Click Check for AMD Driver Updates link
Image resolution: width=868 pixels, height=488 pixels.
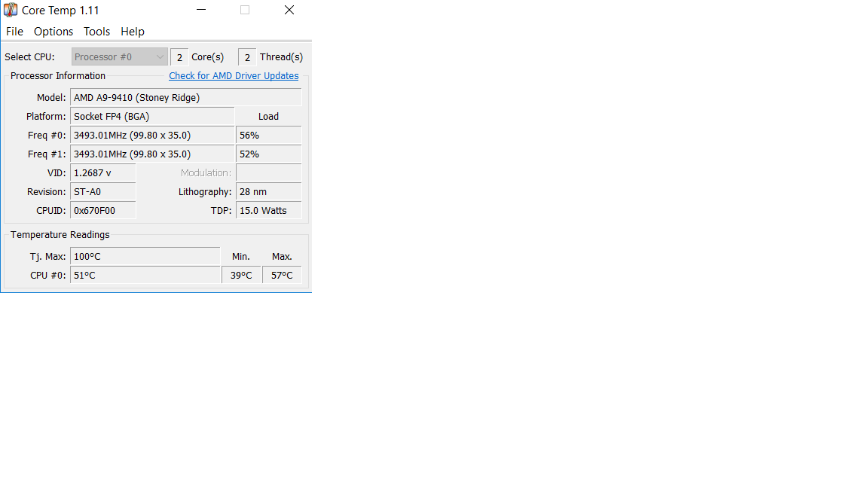click(x=234, y=76)
